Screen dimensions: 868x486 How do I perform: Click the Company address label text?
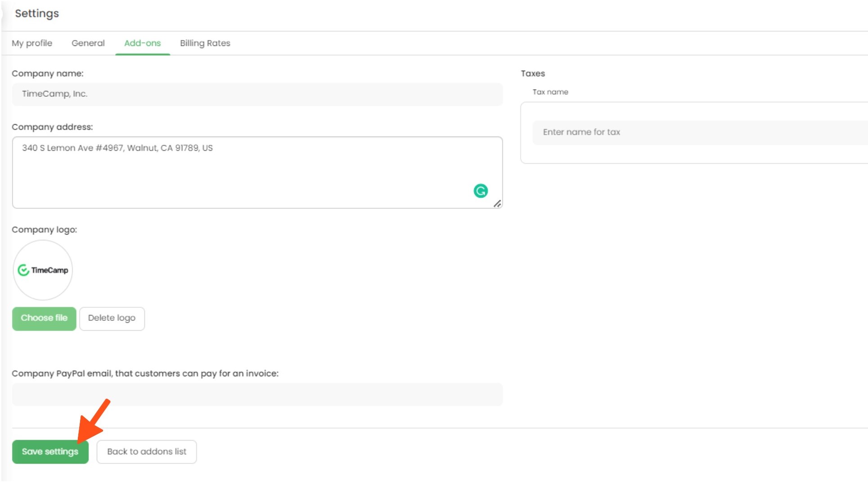click(x=52, y=127)
